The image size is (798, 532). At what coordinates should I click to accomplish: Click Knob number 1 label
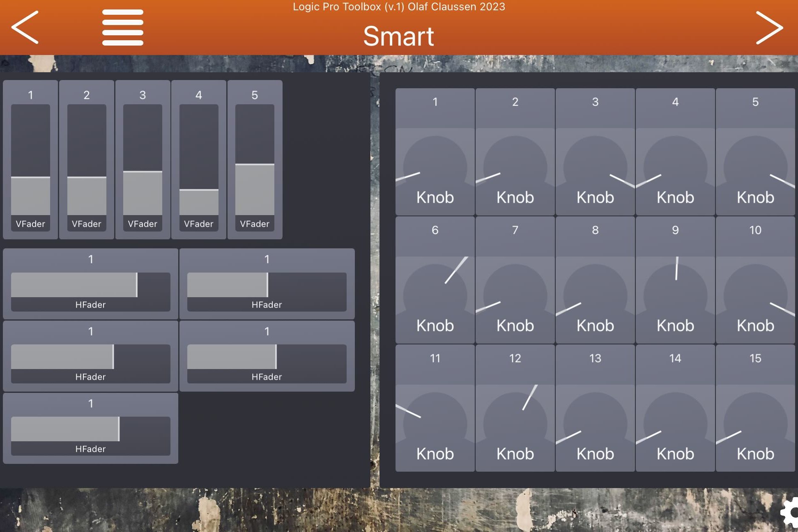[435, 197]
